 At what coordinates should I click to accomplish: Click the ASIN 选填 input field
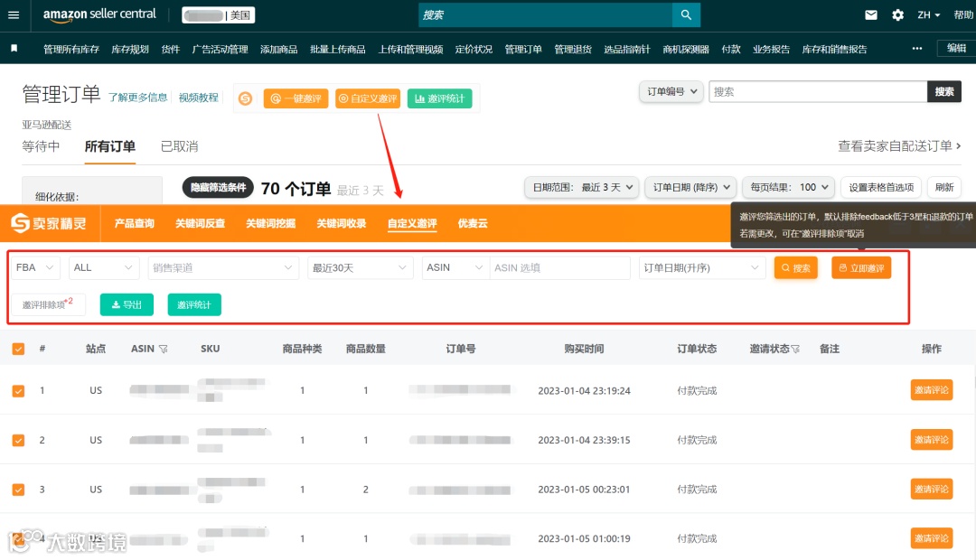pos(559,267)
